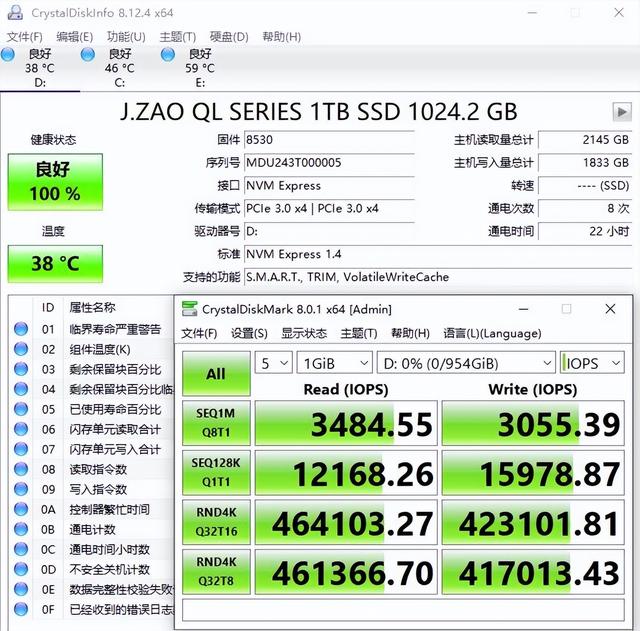Click status orb for attribute 05

coord(21,409)
